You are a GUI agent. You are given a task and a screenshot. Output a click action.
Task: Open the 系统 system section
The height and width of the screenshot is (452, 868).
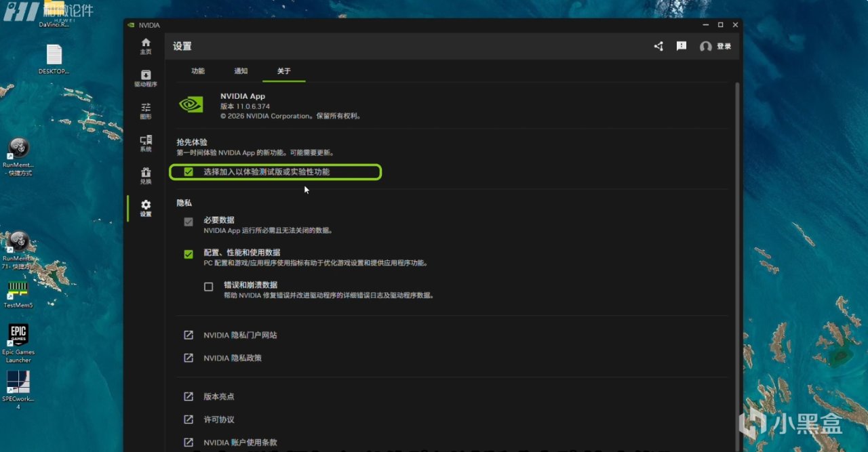[x=146, y=144]
